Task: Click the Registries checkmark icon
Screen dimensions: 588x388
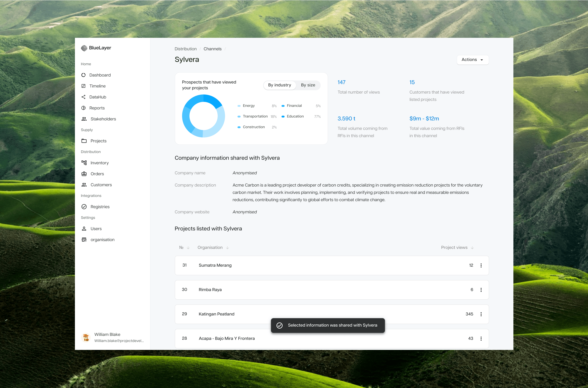Action: [84, 207]
